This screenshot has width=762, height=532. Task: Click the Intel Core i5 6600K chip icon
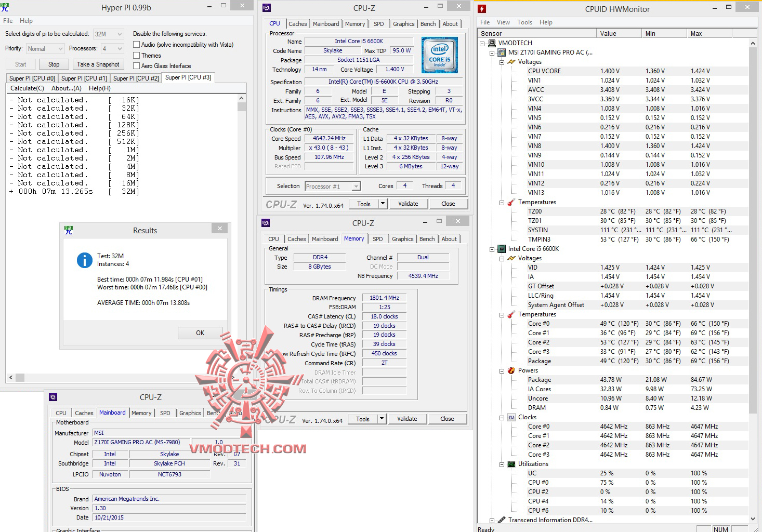coord(502,249)
